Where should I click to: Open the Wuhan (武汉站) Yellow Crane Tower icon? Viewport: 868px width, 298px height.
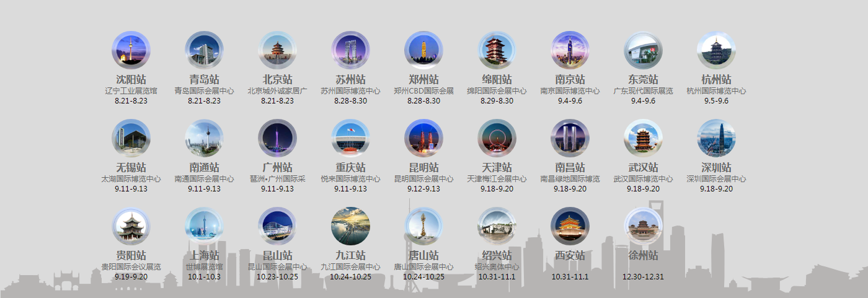tap(643, 138)
